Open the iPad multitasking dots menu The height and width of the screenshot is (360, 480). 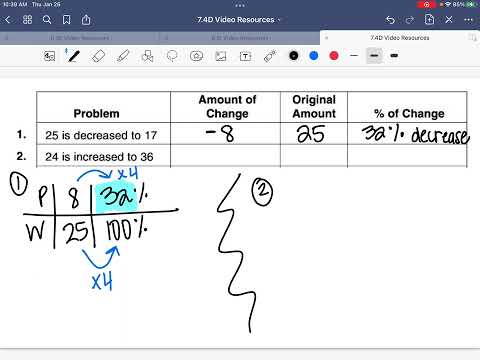pos(240,5)
